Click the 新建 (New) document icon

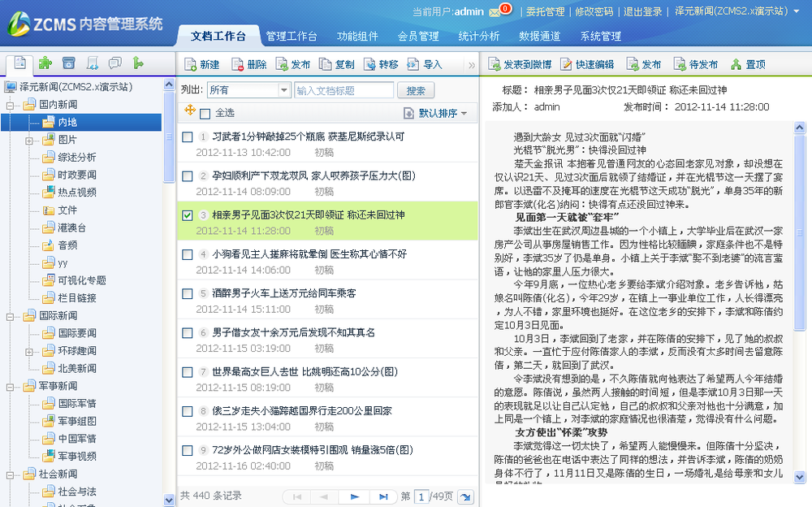pyautogui.click(x=190, y=65)
